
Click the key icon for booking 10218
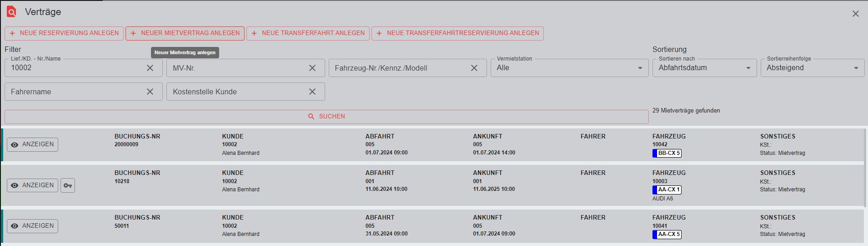pos(68,185)
